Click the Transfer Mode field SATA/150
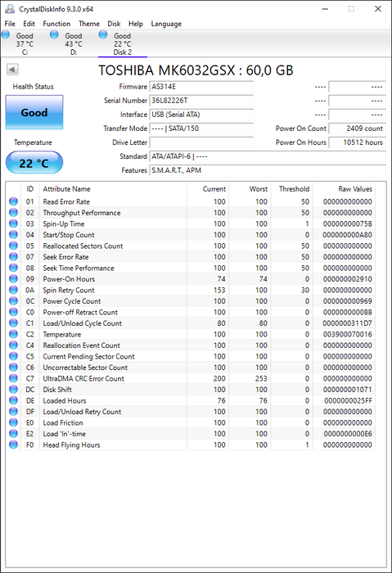Screen dimensions: 392x573 (x=201, y=129)
